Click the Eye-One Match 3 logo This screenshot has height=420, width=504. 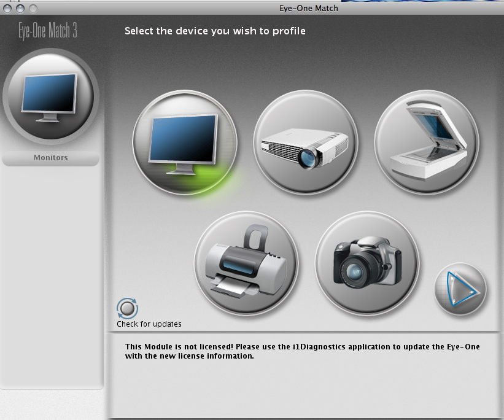tap(47, 31)
